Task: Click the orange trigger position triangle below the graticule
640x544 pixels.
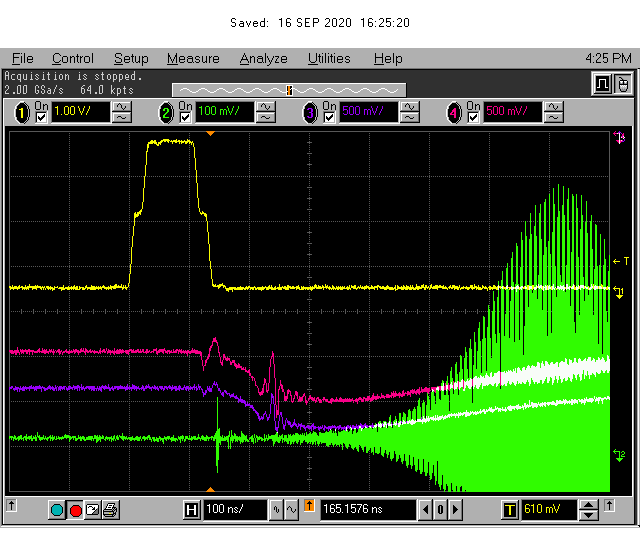Action: coord(210,489)
